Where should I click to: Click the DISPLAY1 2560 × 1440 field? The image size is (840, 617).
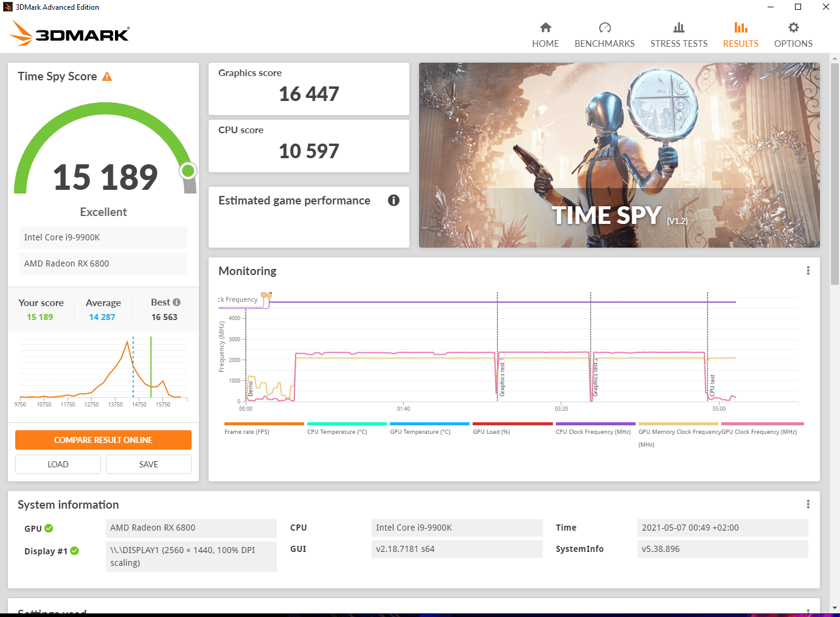(191, 556)
